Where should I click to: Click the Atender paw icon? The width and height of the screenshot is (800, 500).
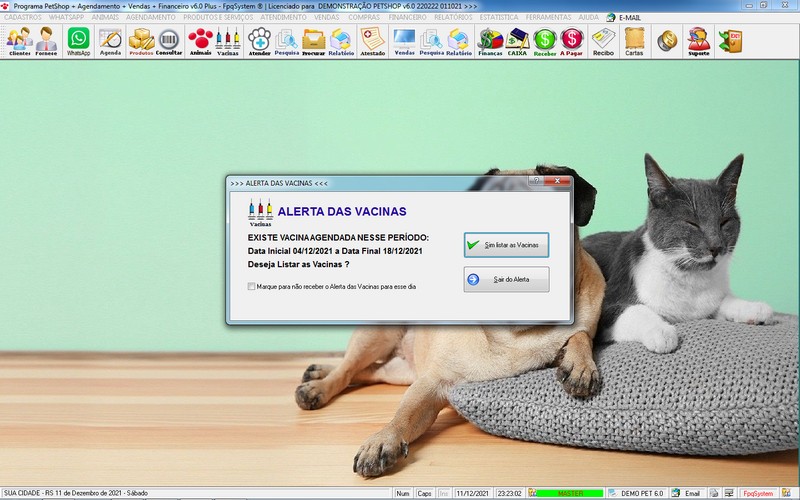259,41
